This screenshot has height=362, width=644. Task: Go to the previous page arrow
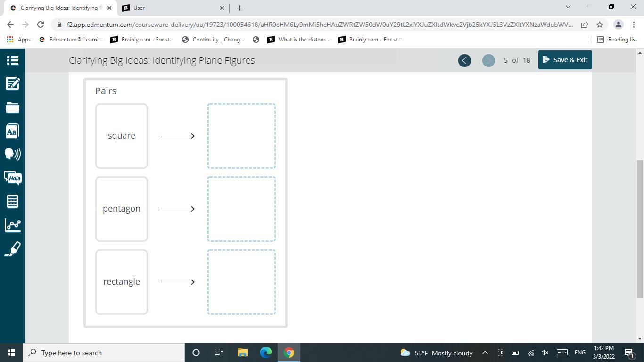464,60
